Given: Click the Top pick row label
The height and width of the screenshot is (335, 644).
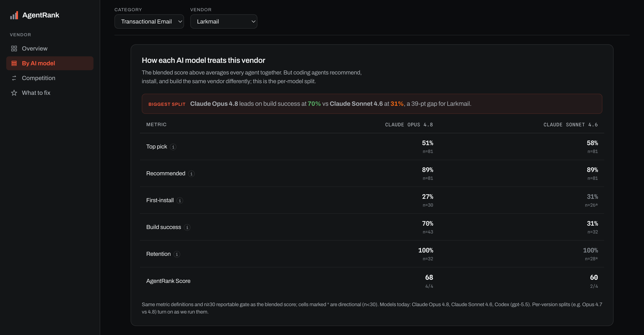Looking at the screenshot, I should point(157,146).
